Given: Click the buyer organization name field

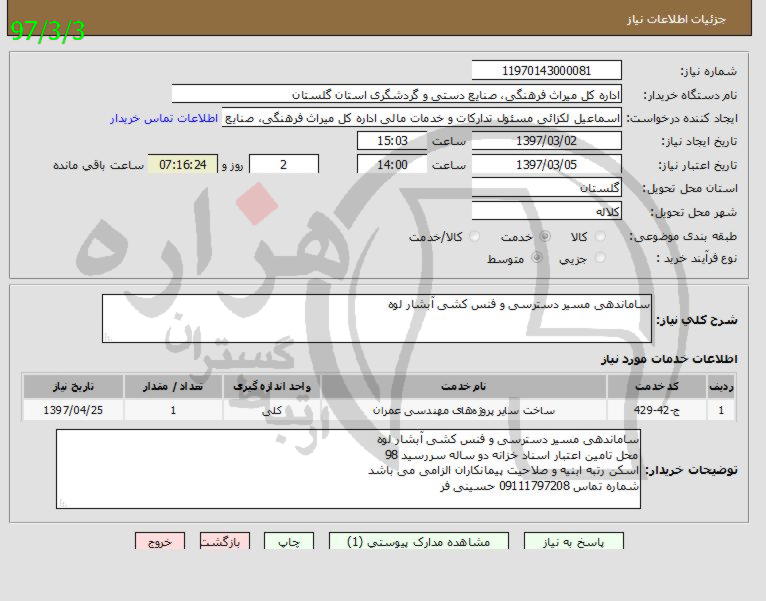Looking at the screenshot, I should 397,94.
